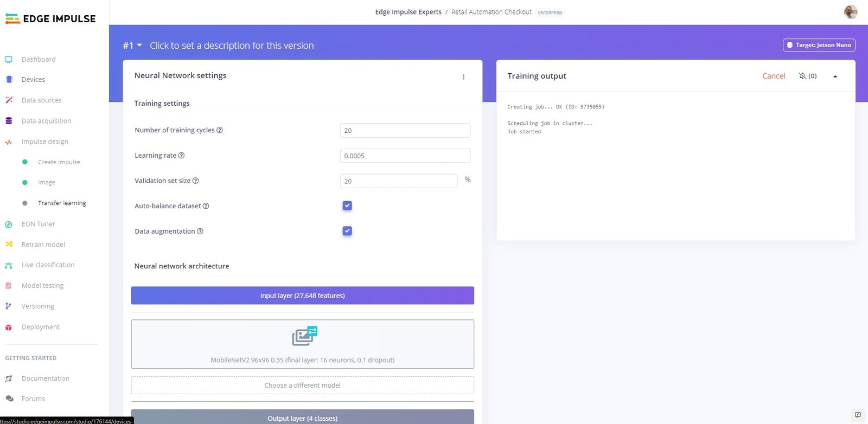Go to Devices page

coord(33,80)
